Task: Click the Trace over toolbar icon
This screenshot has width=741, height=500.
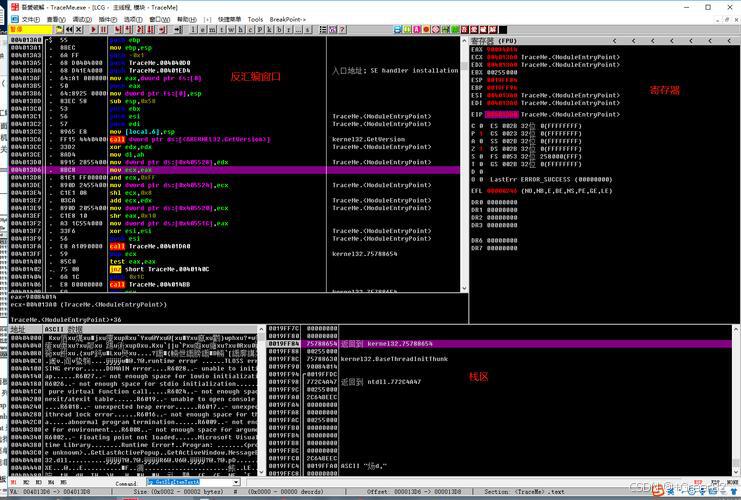Action: click(x=150, y=29)
